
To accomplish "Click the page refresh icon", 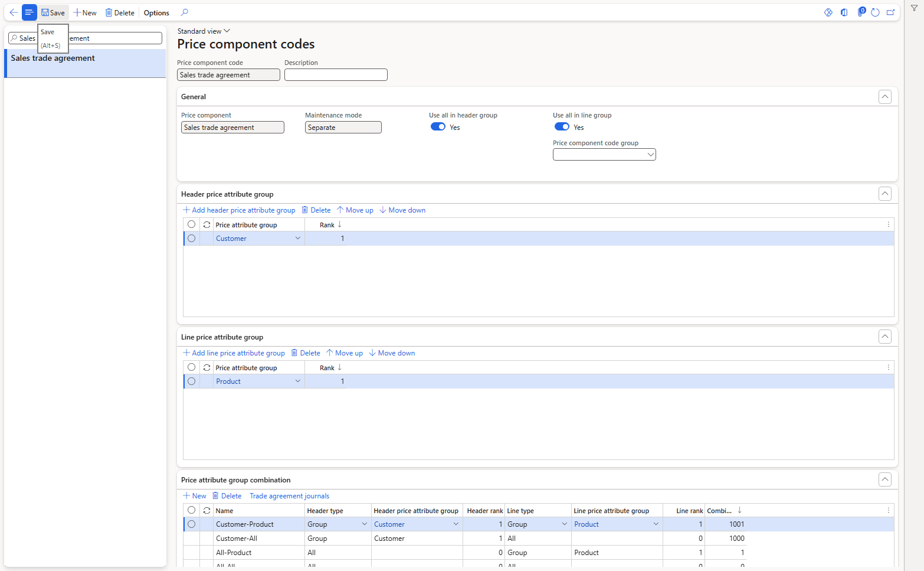I will (875, 12).
